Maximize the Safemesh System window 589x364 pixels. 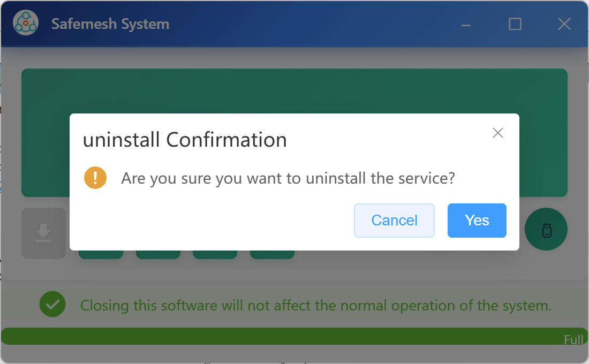click(515, 24)
